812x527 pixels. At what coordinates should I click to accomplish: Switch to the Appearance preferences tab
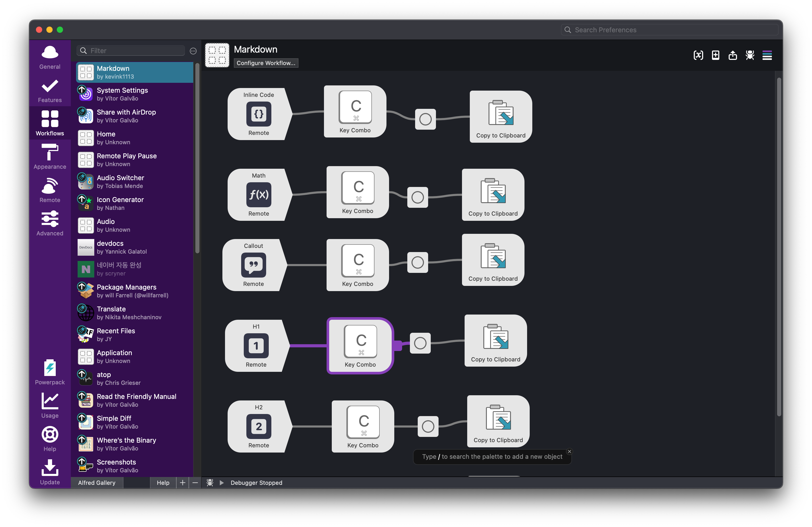pyautogui.click(x=50, y=156)
